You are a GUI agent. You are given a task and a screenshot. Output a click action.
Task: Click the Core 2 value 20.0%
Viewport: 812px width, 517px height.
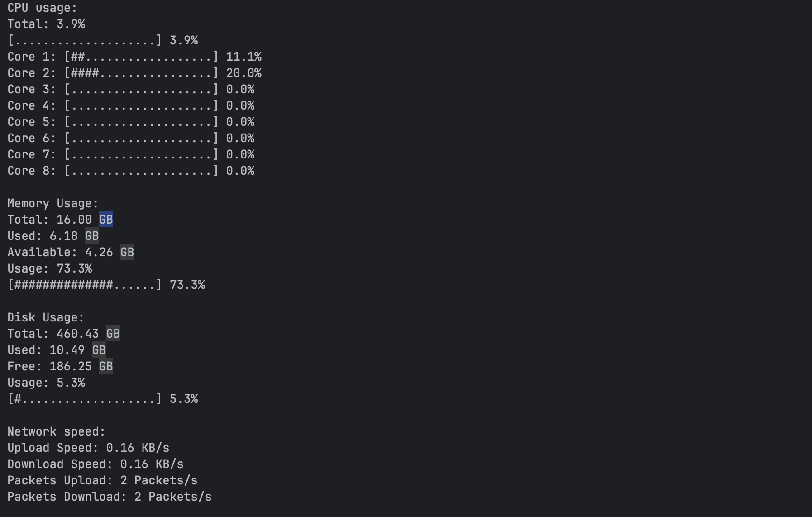[x=244, y=73]
